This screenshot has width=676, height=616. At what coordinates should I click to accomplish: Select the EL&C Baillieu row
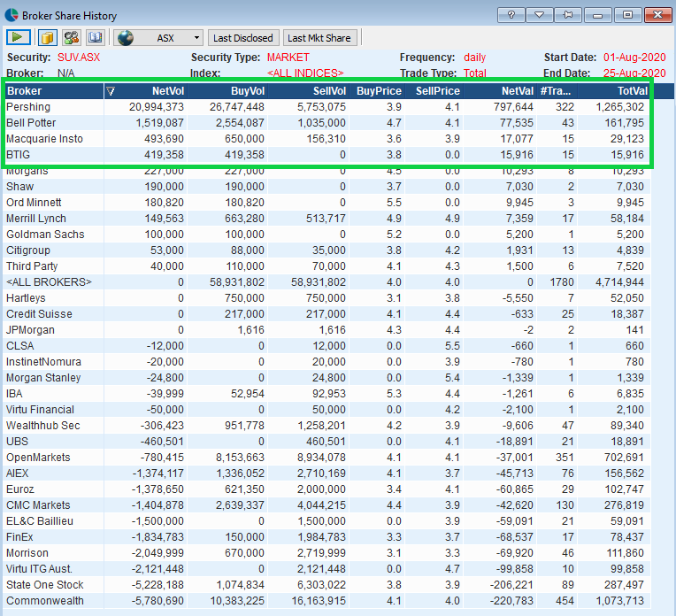[326, 522]
